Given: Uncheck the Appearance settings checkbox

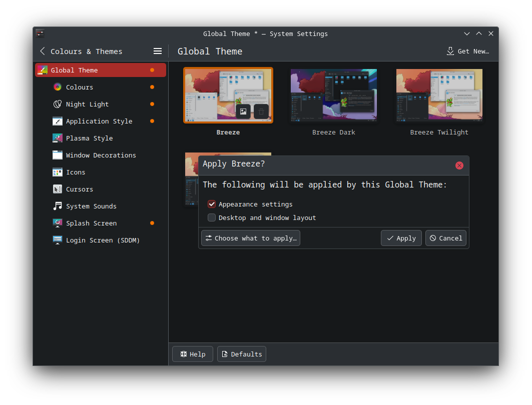Looking at the screenshot, I should pyautogui.click(x=212, y=204).
